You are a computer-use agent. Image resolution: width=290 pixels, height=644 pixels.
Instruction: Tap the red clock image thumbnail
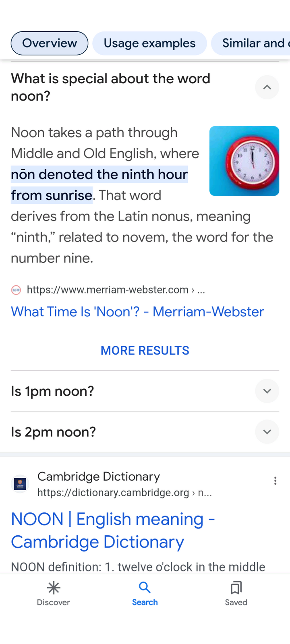point(244,161)
